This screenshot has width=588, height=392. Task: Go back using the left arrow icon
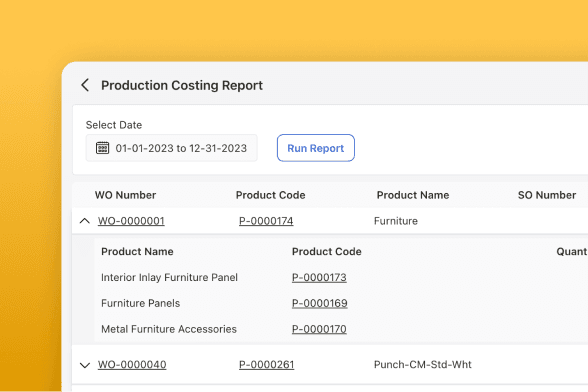[x=85, y=85]
